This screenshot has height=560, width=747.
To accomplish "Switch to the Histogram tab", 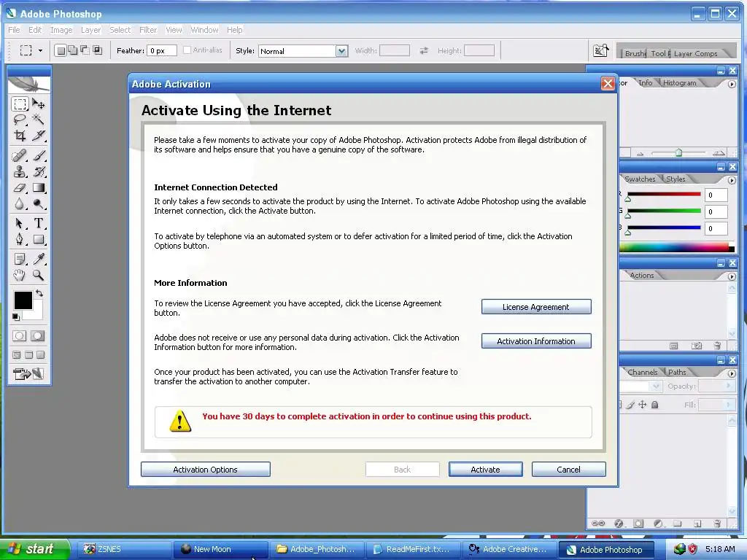I will point(680,83).
